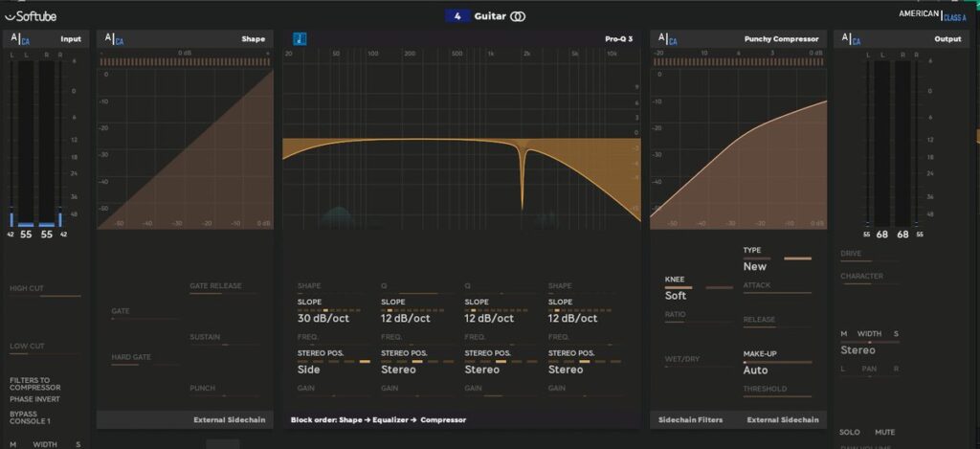This screenshot has width=980, height=449.
Task: Toggle Phase Invert
Action: point(34,398)
